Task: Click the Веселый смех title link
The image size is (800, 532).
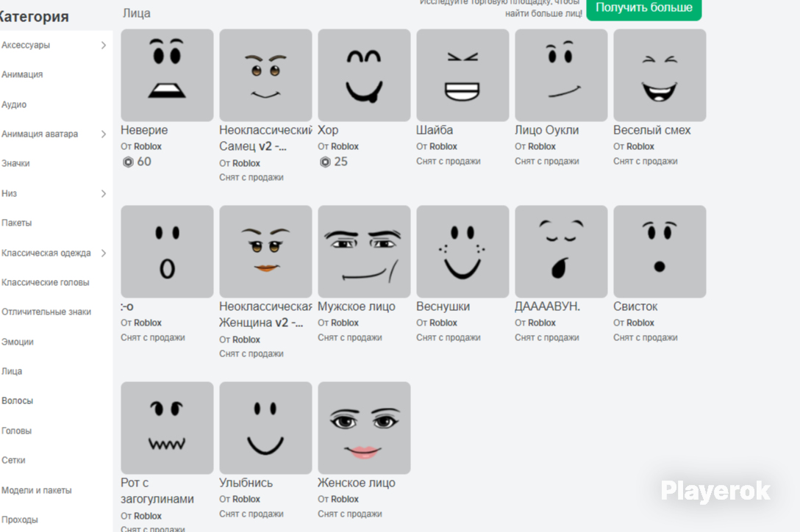Action: (x=651, y=130)
